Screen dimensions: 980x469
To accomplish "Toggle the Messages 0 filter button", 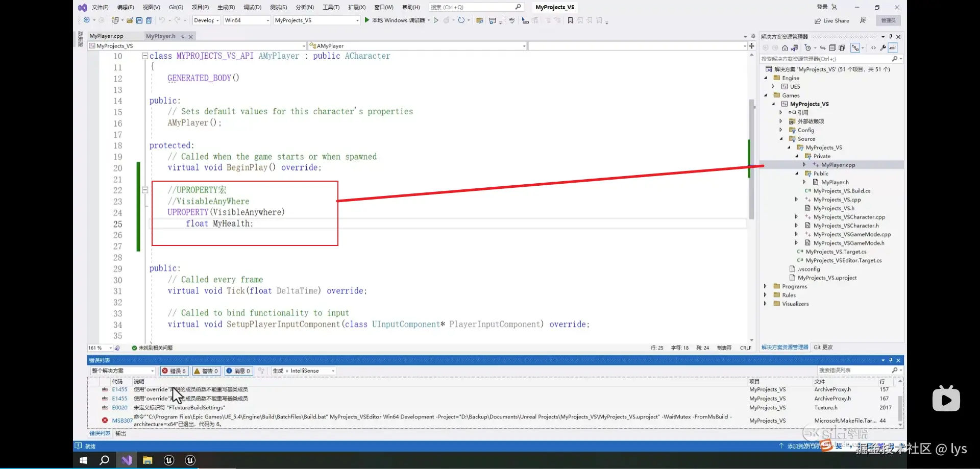I will 238,371.
